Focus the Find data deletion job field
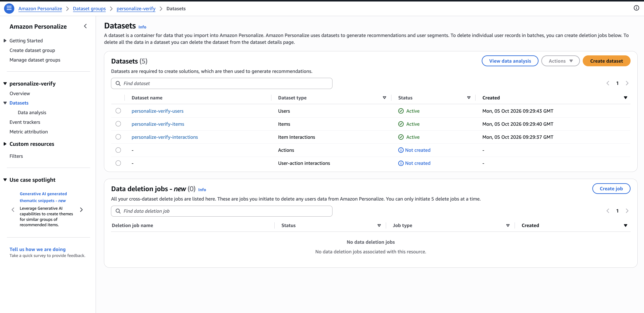The image size is (644, 313). pos(221,211)
